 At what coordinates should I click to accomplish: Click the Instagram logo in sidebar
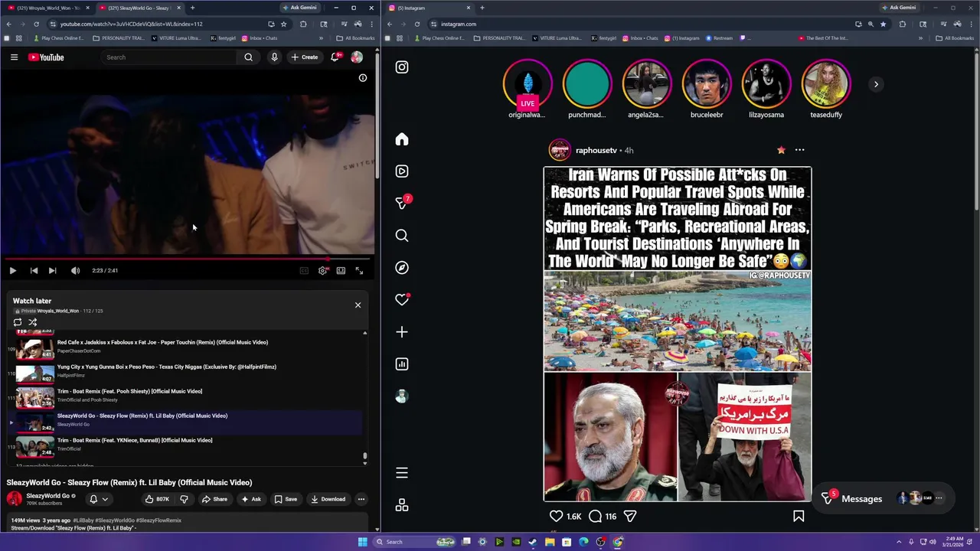(402, 67)
